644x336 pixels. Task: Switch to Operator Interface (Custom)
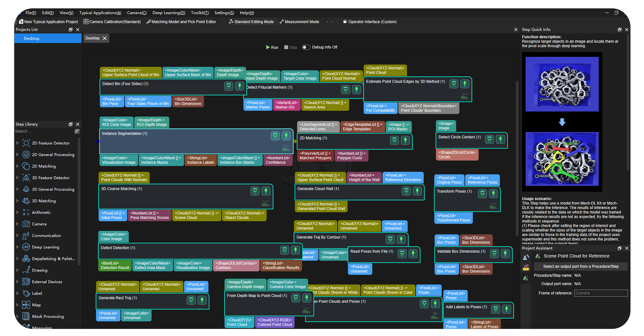click(370, 21)
